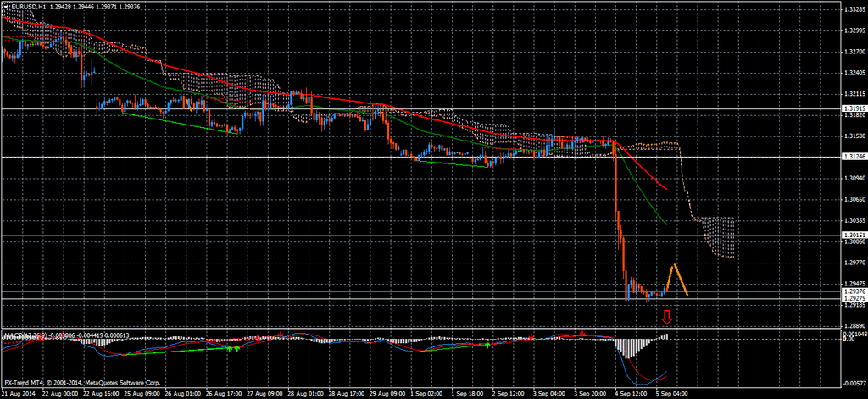Click the red arrow marker near 3 Sep 20:00 in MACD
The width and height of the screenshot is (868, 399).
pos(581,334)
